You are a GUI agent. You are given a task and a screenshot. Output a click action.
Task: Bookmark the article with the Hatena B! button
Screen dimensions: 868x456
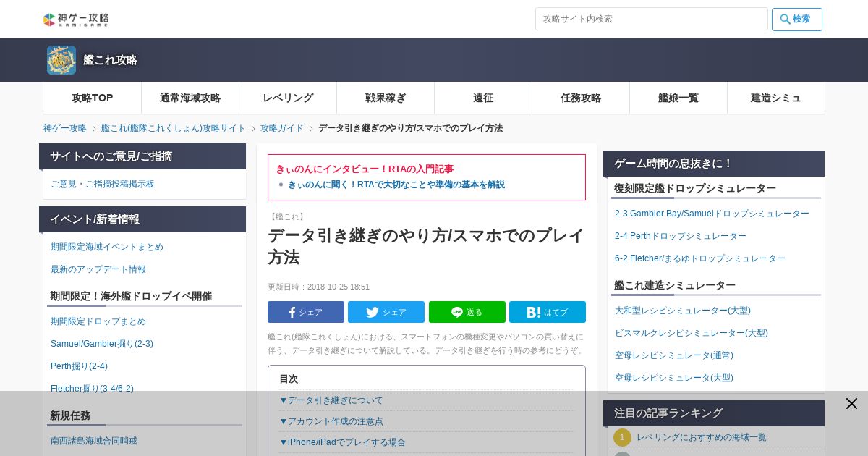548,312
